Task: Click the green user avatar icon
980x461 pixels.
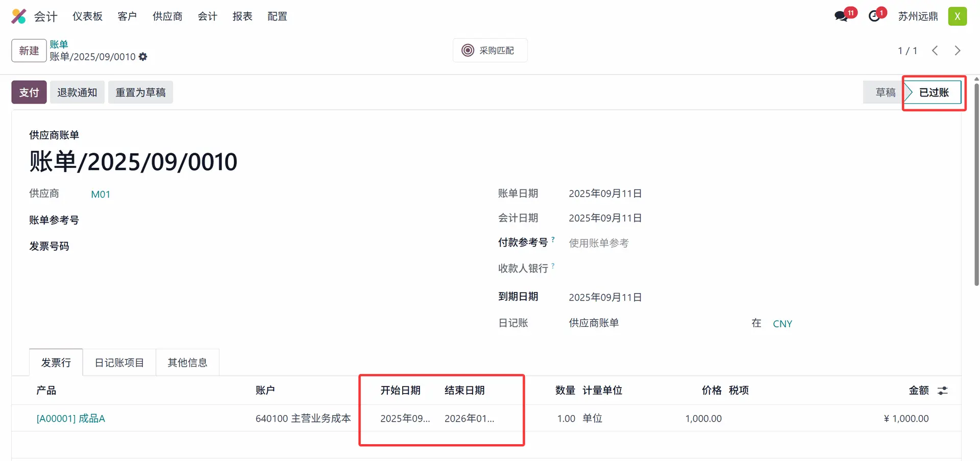Action: coord(957,16)
